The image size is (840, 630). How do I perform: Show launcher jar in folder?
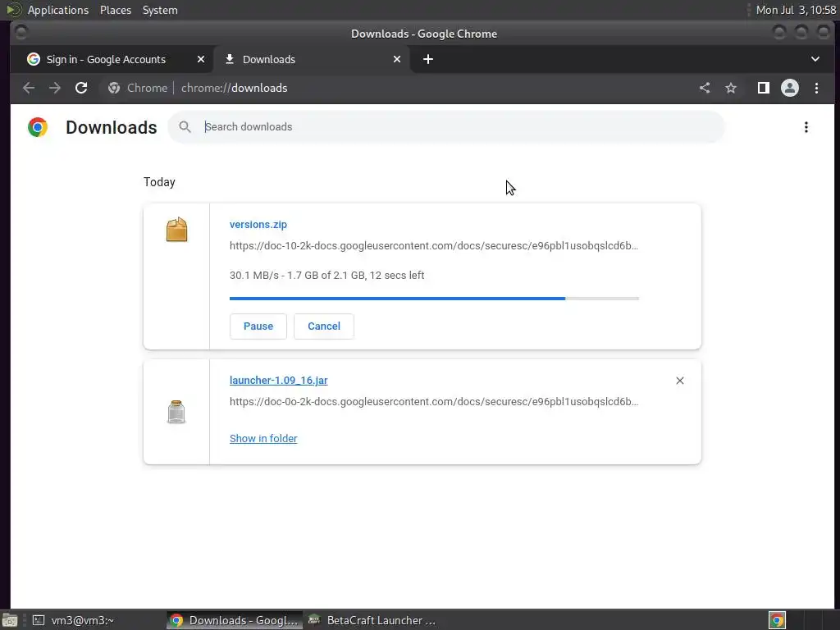coord(263,438)
